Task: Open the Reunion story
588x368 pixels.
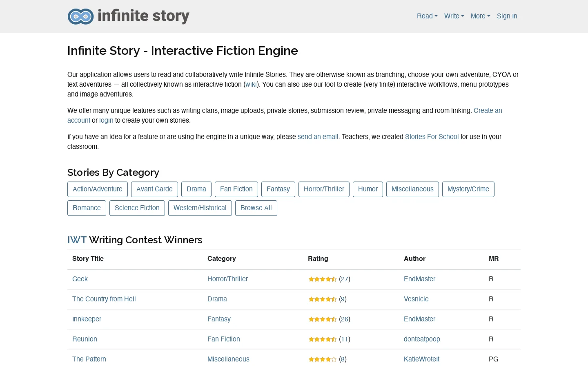Action: (85, 339)
